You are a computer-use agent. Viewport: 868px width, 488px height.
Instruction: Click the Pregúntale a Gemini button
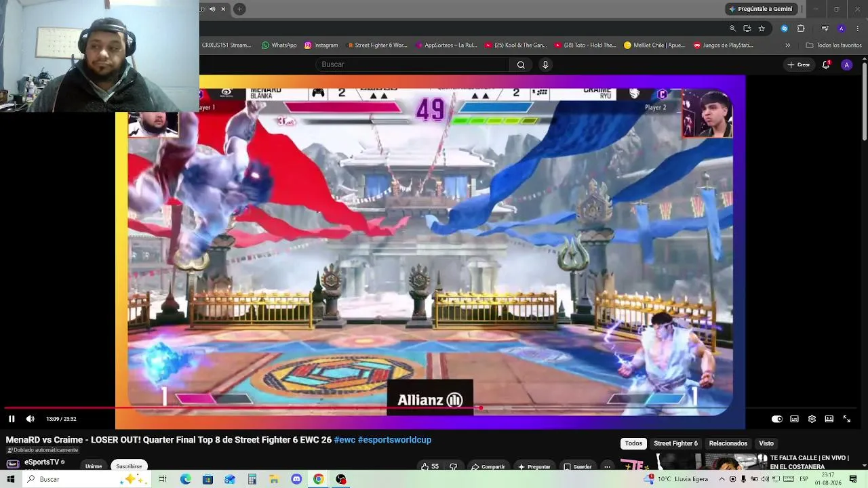click(x=760, y=9)
